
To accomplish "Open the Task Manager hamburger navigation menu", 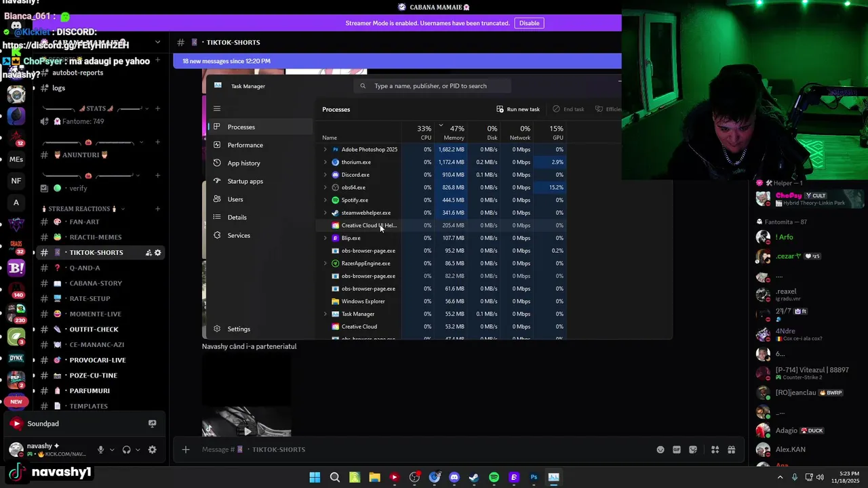I will tap(217, 108).
